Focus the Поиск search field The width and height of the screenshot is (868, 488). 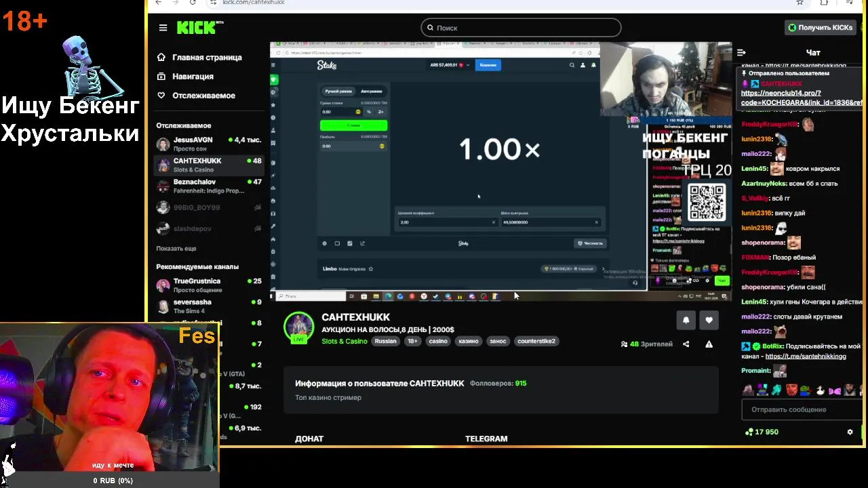(x=521, y=28)
